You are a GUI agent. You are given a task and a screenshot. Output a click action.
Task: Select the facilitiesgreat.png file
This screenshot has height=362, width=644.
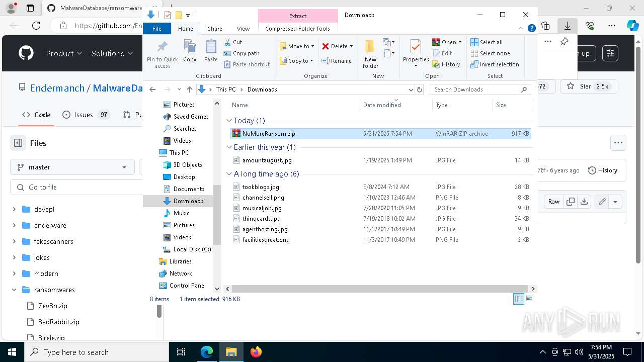(x=380, y=240)
